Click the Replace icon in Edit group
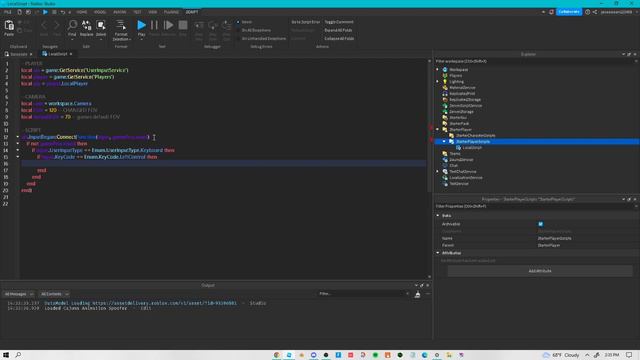Viewport: 640px width, 360px height. tap(87, 25)
